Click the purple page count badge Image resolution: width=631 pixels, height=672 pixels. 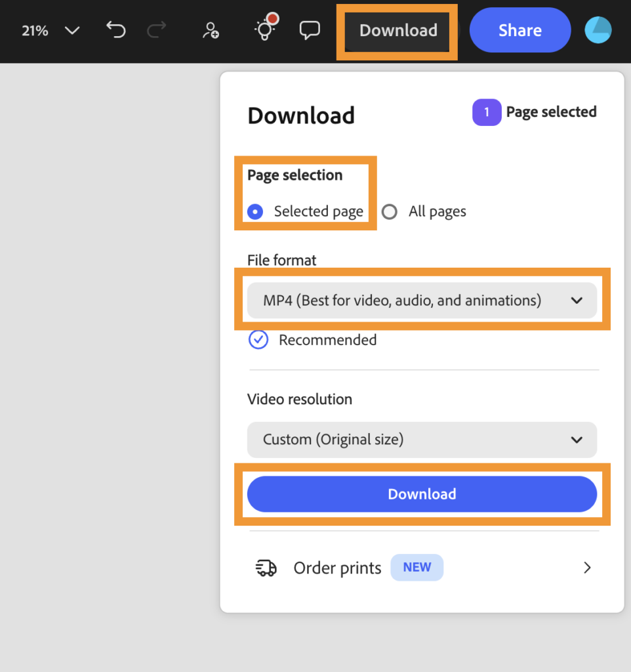[x=486, y=112]
